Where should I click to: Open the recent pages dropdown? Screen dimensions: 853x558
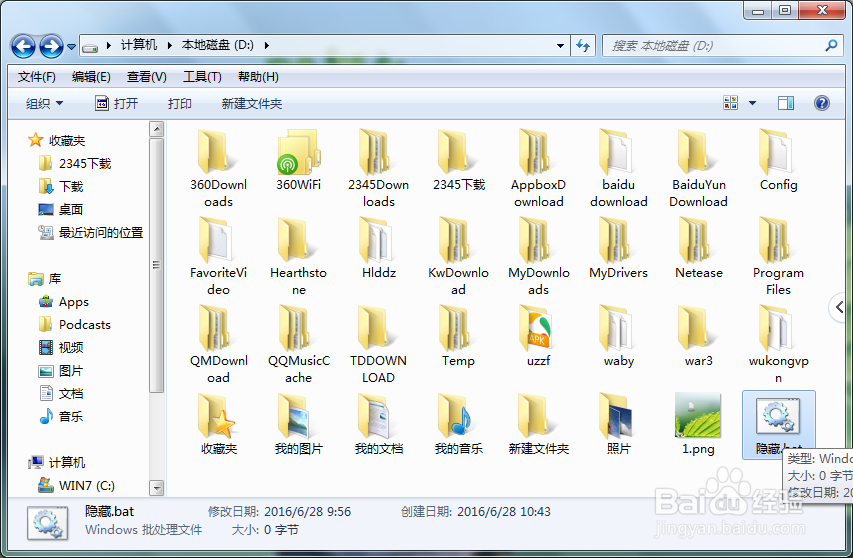(71, 47)
